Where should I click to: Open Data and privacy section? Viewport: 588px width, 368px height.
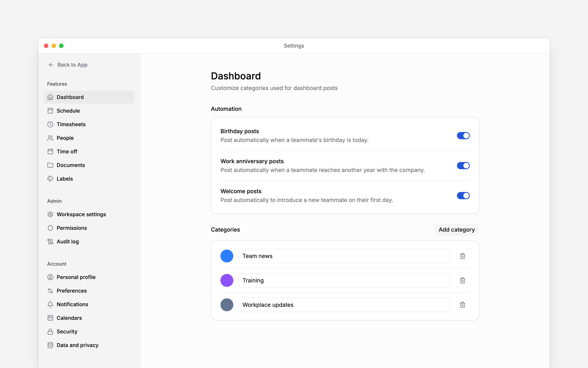[89, 345]
